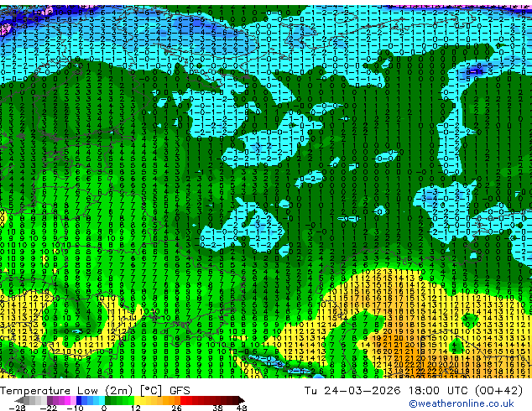The width and height of the screenshot is (532, 411).
Task: Click the "26" label on the color scale
Action: click(x=176, y=408)
